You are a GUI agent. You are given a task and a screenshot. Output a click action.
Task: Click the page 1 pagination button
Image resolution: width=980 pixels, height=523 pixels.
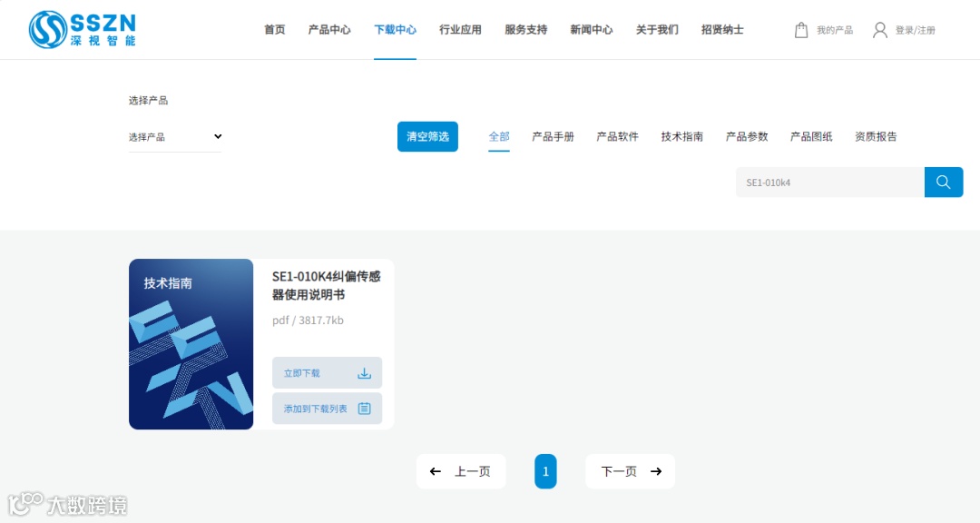[x=545, y=471]
